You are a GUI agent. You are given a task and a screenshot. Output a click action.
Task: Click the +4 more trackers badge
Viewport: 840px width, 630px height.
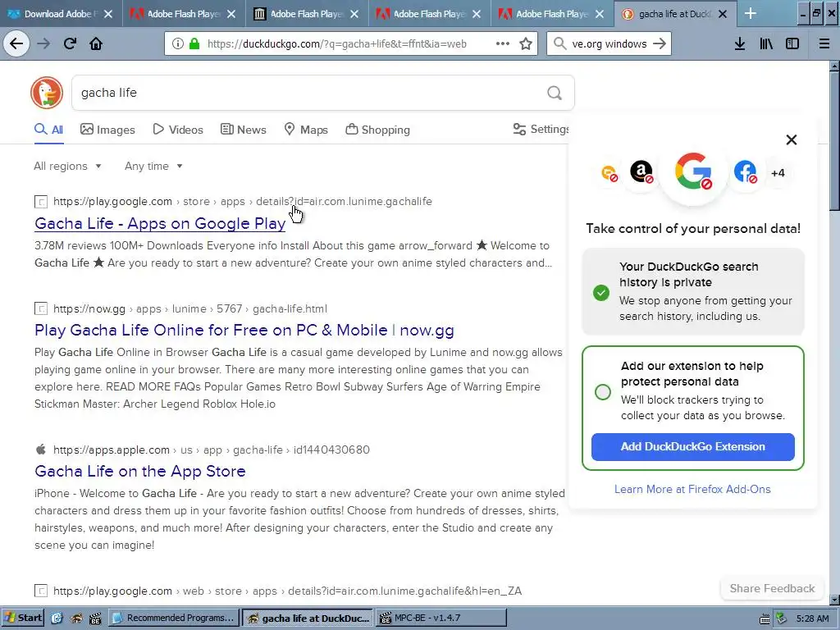pos(778,172)
